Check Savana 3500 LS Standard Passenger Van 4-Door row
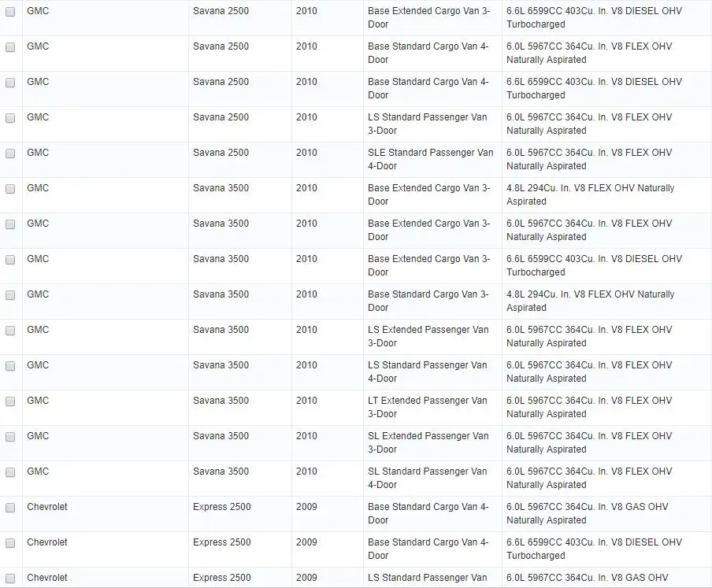Viewport: 712px width, 588px height. (x=10, y=366)
